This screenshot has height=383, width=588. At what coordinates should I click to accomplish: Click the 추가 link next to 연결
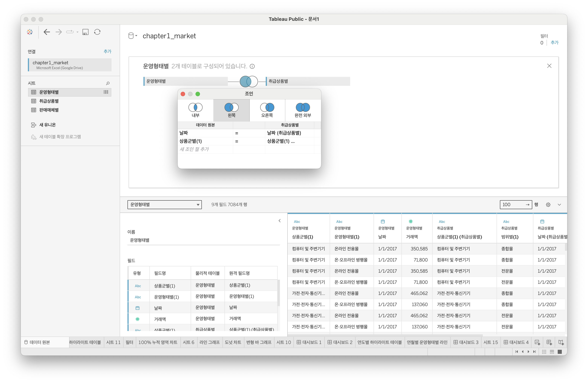coord(107,51)
